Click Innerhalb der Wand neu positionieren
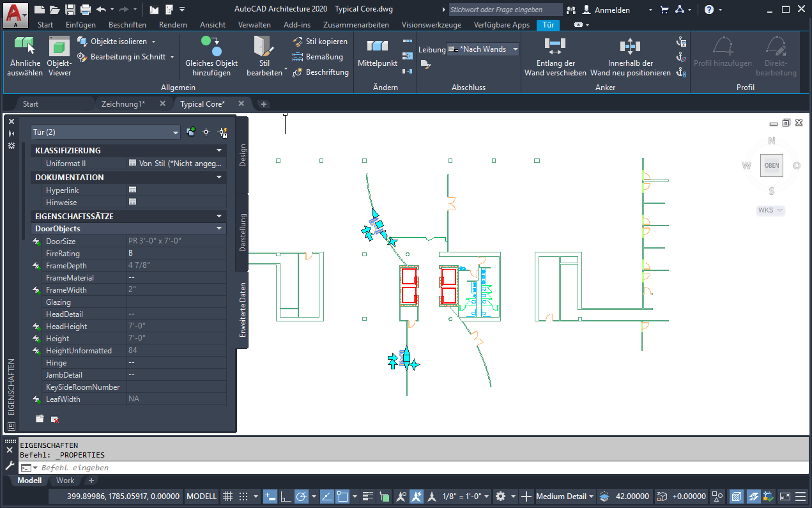This screenshot has height=508, width=812. tap(630, 56)
